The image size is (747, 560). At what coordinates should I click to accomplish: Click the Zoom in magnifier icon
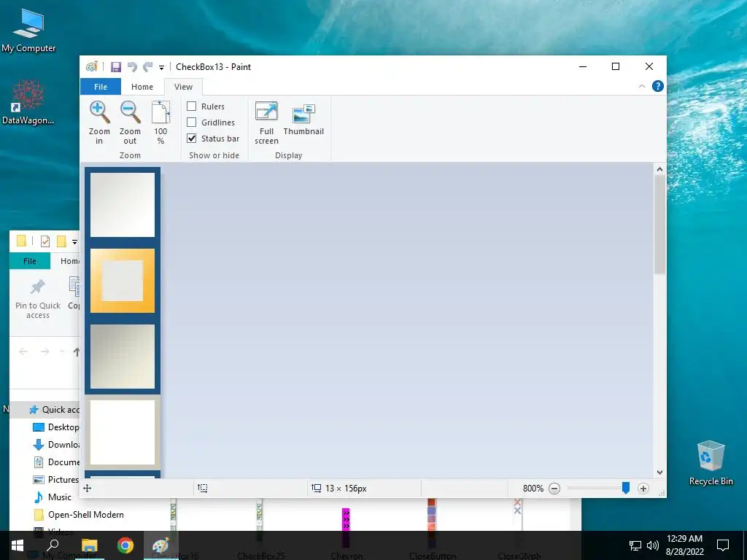point(99,112)
